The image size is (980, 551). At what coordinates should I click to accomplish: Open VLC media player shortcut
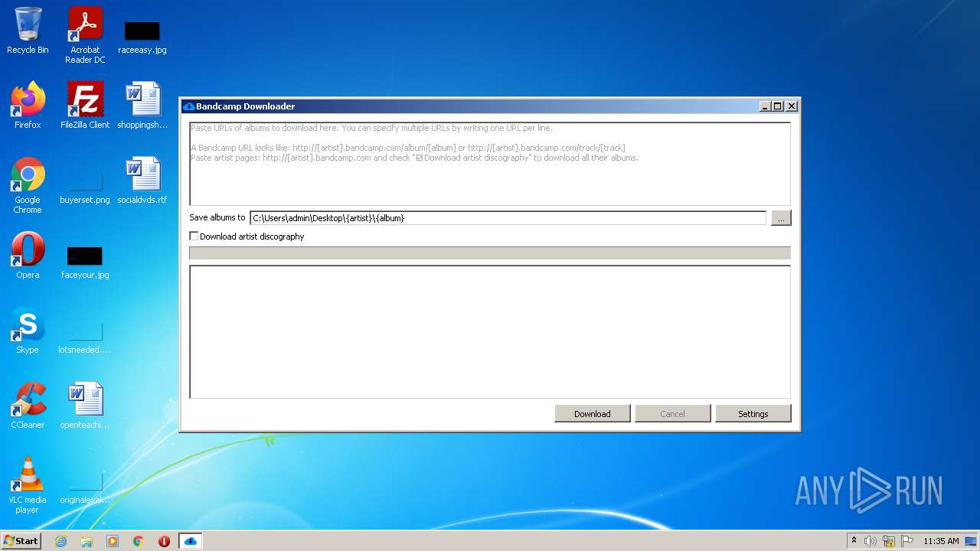28,486
